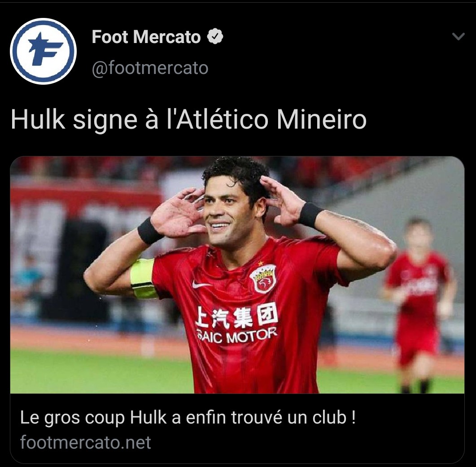The width and height of the screenshot is (476, 467).
Task: Click the yellow captain armband
Action: point(143,278)
